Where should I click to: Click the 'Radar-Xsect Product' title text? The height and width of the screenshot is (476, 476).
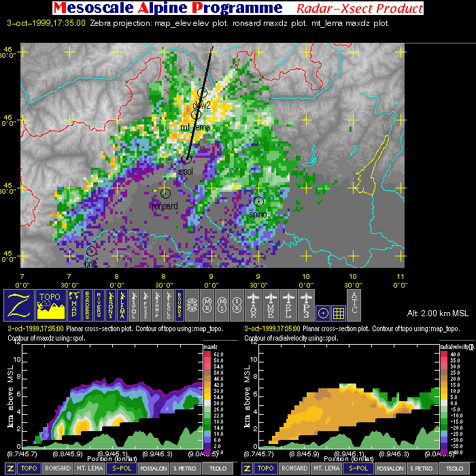pyautogui.click(x=360, y=8)
